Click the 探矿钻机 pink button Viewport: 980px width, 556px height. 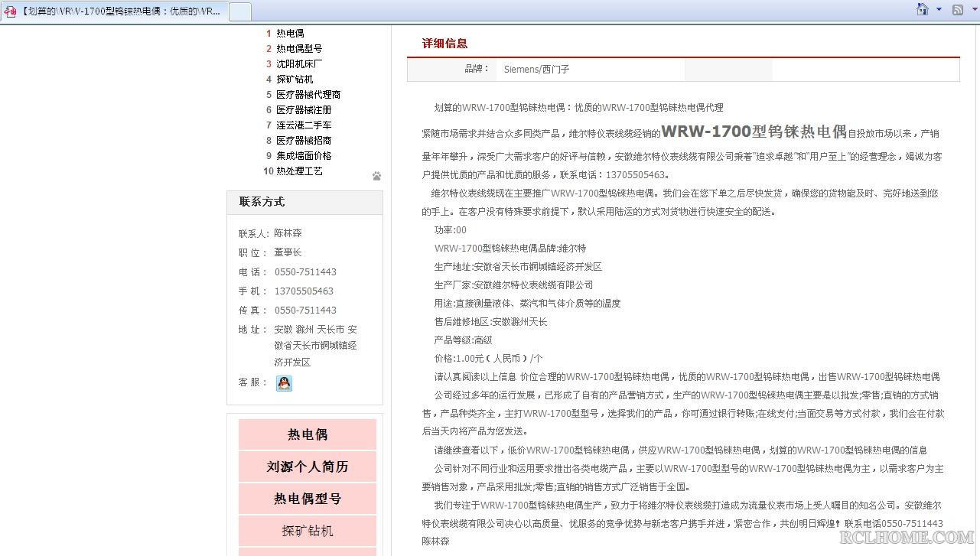308,531
